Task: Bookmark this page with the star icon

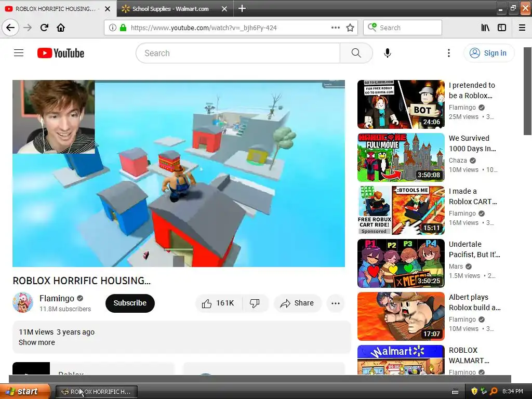Action: point(350,28)
